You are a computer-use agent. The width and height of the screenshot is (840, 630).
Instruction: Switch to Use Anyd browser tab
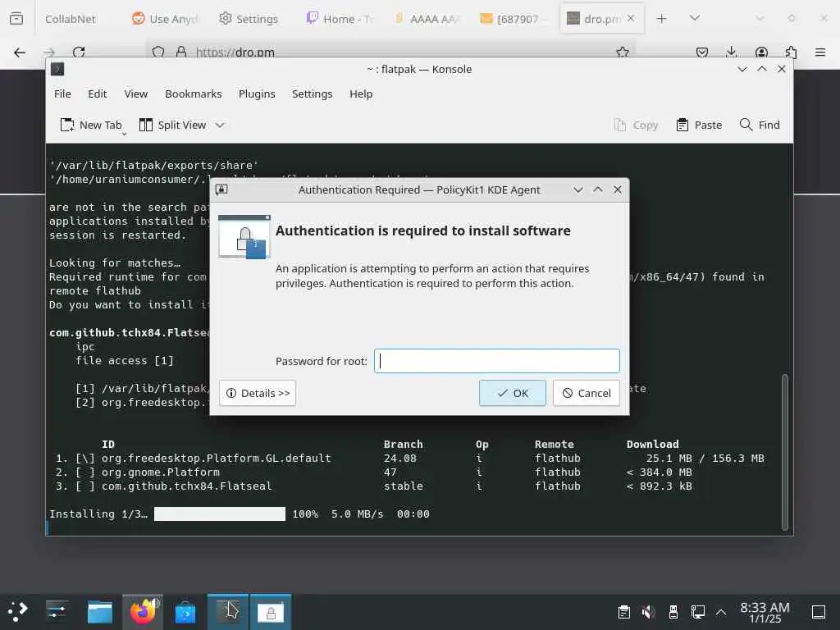[x=165, y=19]
